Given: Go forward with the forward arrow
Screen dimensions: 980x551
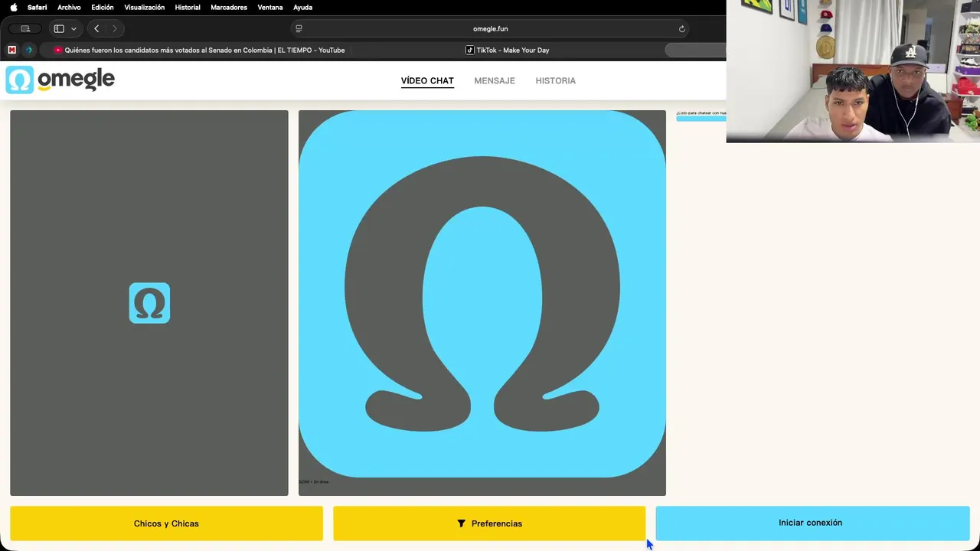Looking at the screenshot, I should pyautogui.click(x=115, y=28).
